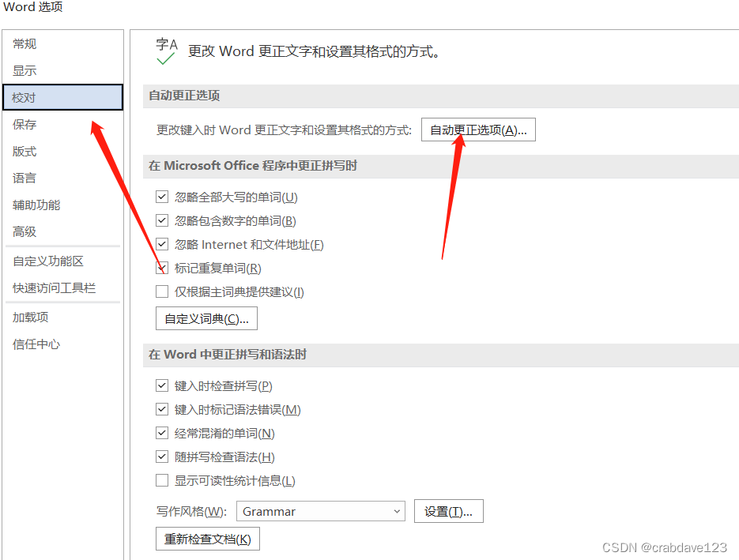Viewport: 739px width, 560px height.
Task: Open 自定义词典(C)... dialog
Action: coord(206,318)
